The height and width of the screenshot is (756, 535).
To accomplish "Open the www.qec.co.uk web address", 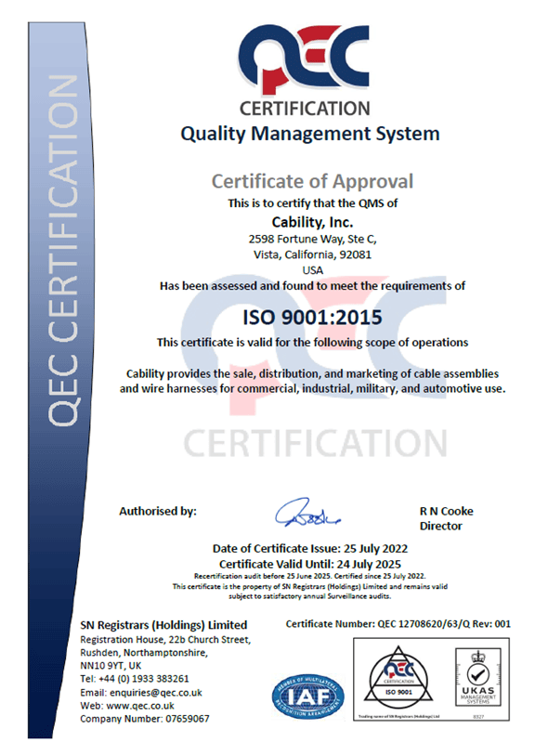I will [140, 706].
